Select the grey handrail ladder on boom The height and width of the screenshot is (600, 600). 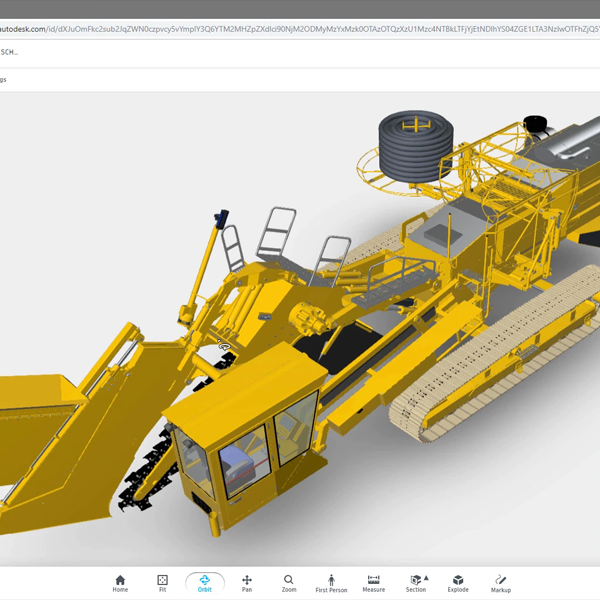tap(277, 232)
